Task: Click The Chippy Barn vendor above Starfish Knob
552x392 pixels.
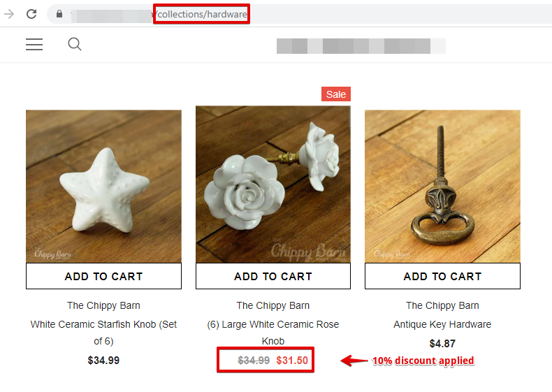Action: point(103,305)
